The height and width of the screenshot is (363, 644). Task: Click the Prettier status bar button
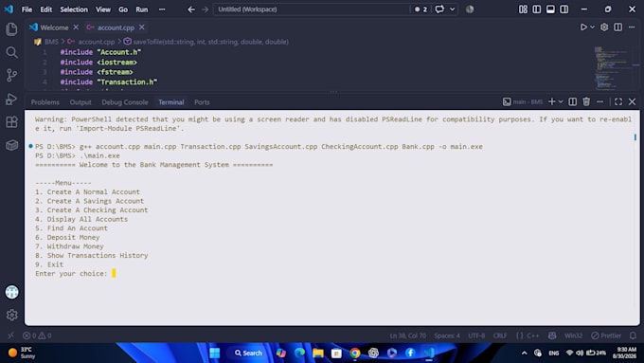click(606, 336)
